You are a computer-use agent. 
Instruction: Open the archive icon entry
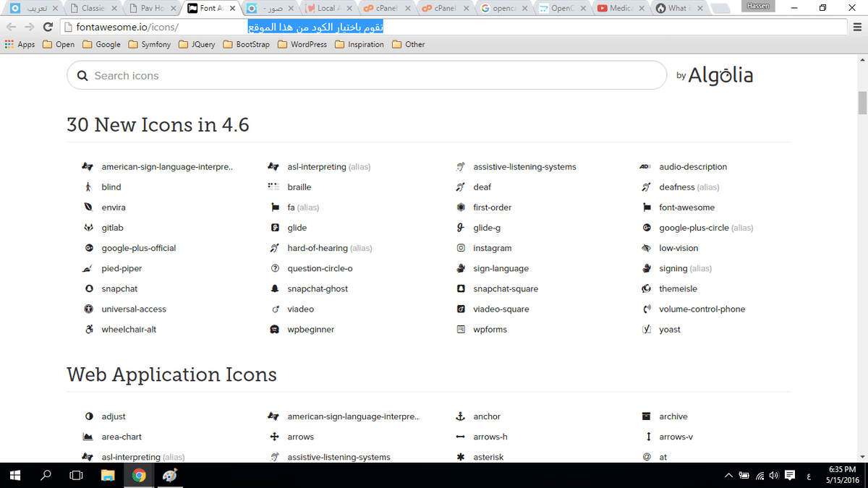tap(673, 416)
